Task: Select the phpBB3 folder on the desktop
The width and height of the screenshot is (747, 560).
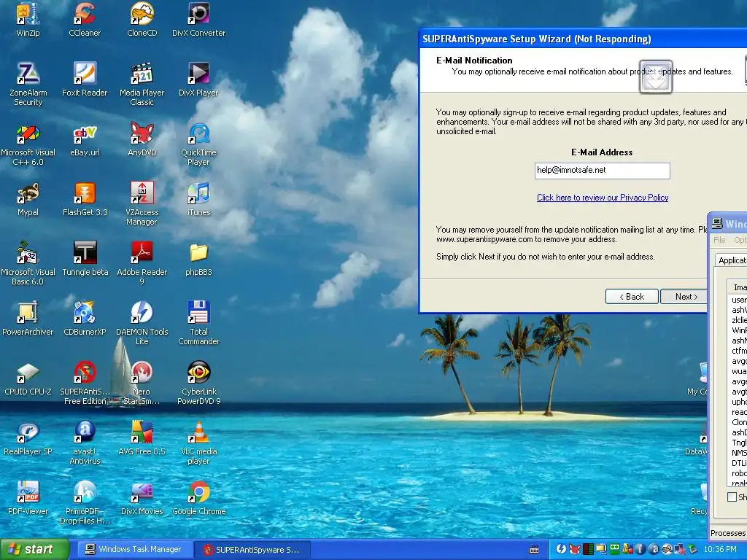Action: (198, 260)
